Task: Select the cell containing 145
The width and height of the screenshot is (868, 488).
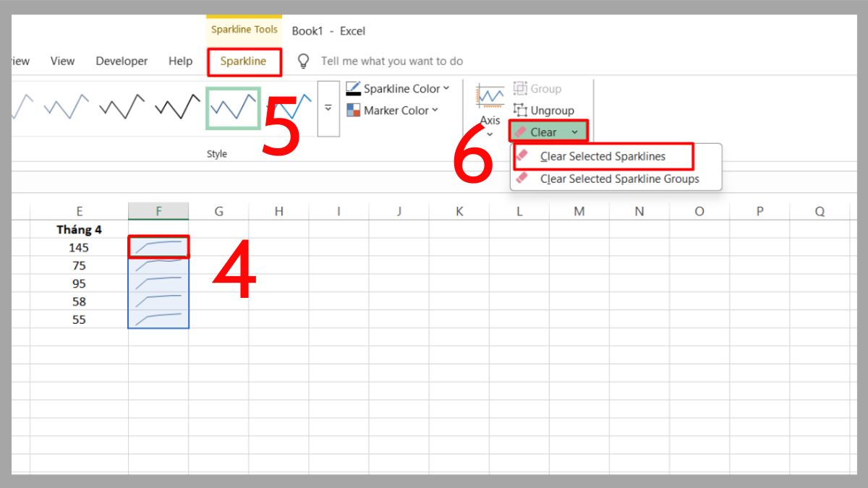Action: (79, 247)
